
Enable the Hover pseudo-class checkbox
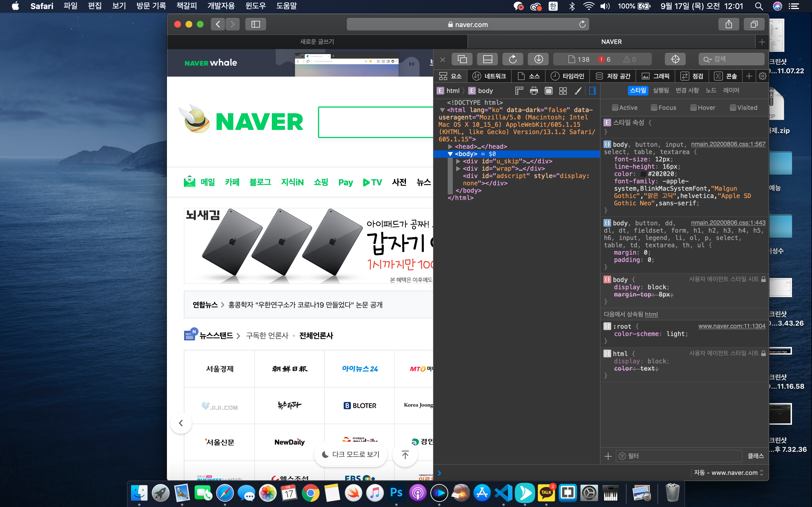pos(693,108)
